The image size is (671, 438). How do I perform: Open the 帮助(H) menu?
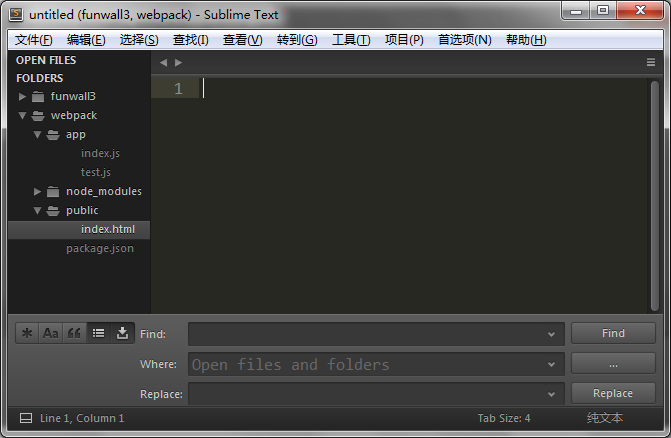(526, 40)
